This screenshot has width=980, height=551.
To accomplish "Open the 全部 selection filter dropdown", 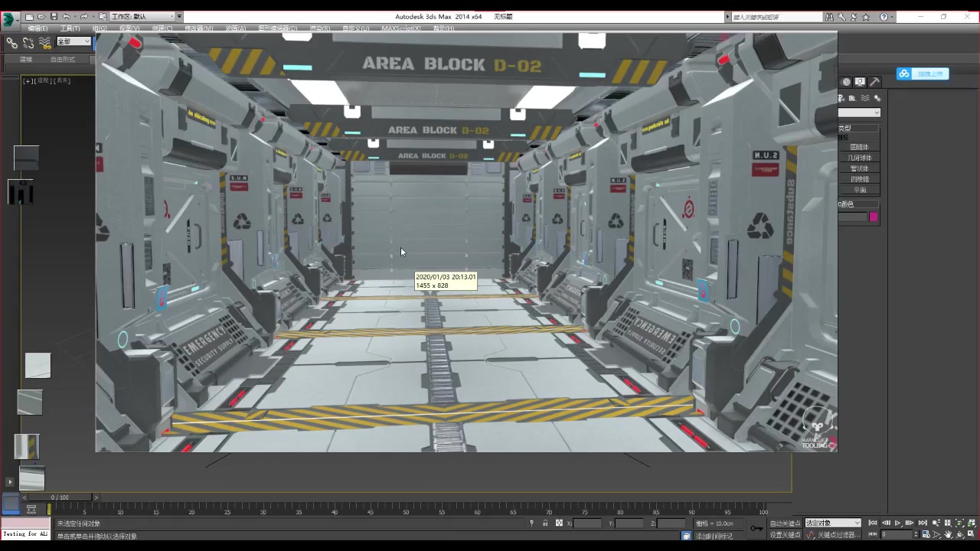I will 73,41.
